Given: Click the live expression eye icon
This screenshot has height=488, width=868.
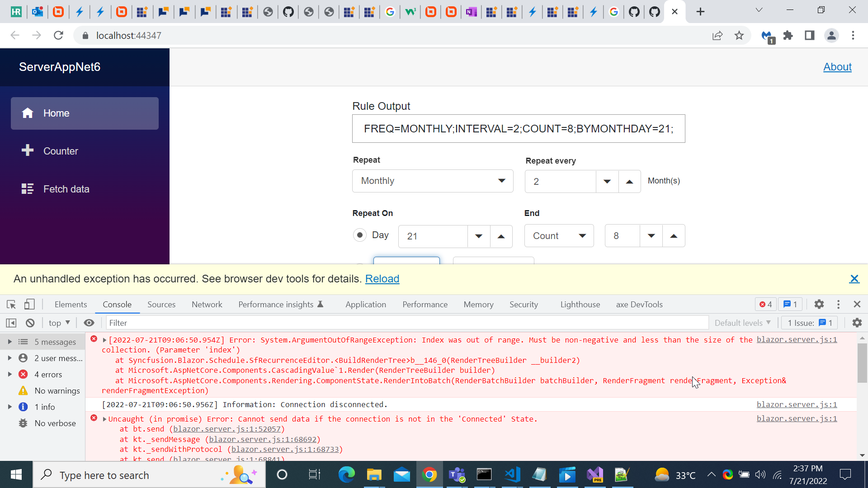Looking at the screenshot, I should coord(89,323).
